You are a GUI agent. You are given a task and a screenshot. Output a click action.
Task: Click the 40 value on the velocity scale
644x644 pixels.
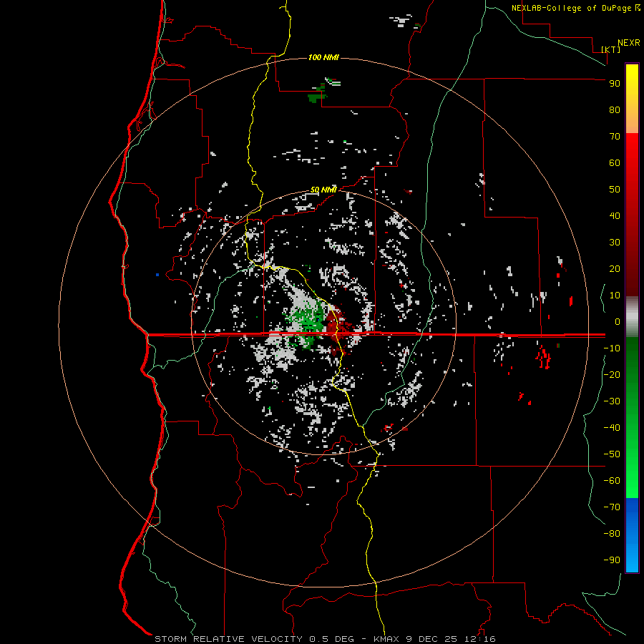[615, 215]
